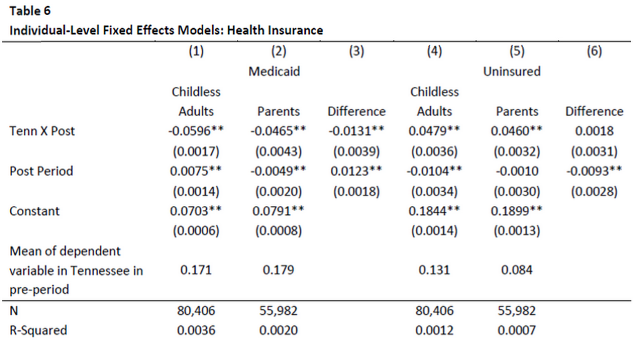The width and height of the screenshot is (644, 341).
Task: Select column header (3)
Action: pos(356,52)
